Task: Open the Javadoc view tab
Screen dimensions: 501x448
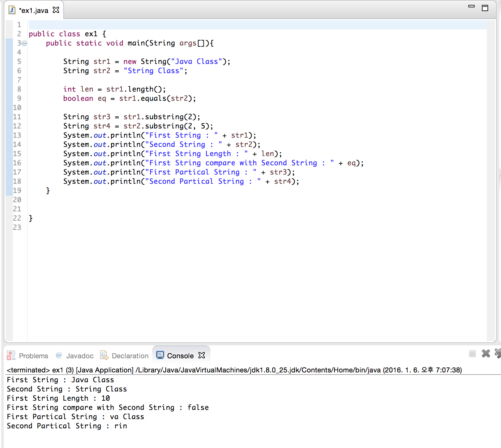Action: [75, 356]
